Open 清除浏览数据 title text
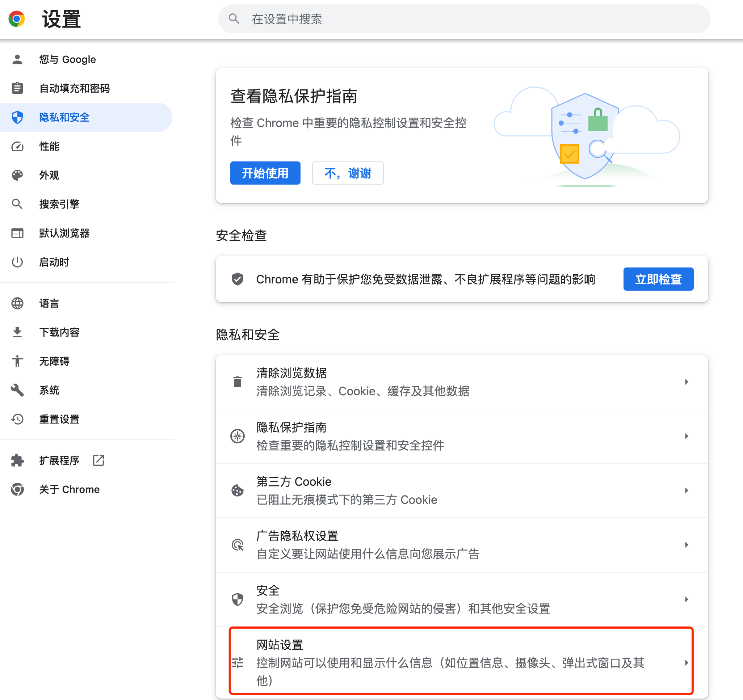The width and height of the screenshot is (743, 700). (x=291, y=373)
